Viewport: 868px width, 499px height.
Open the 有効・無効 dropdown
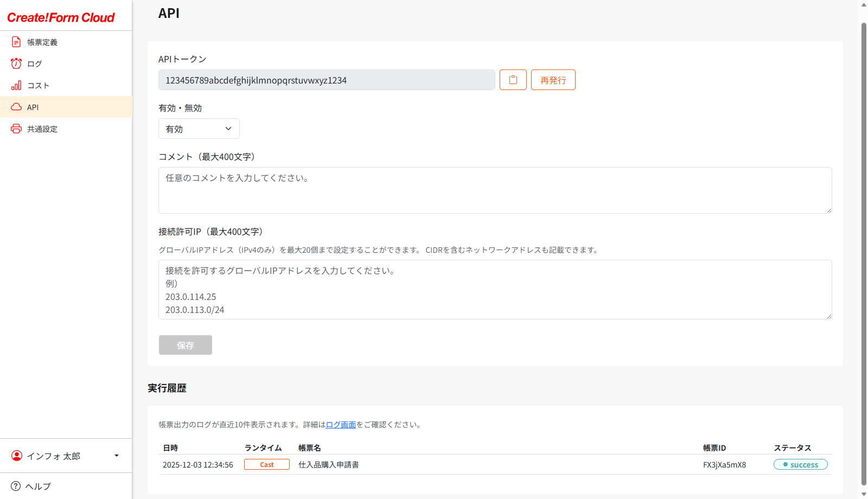[199, 129]
